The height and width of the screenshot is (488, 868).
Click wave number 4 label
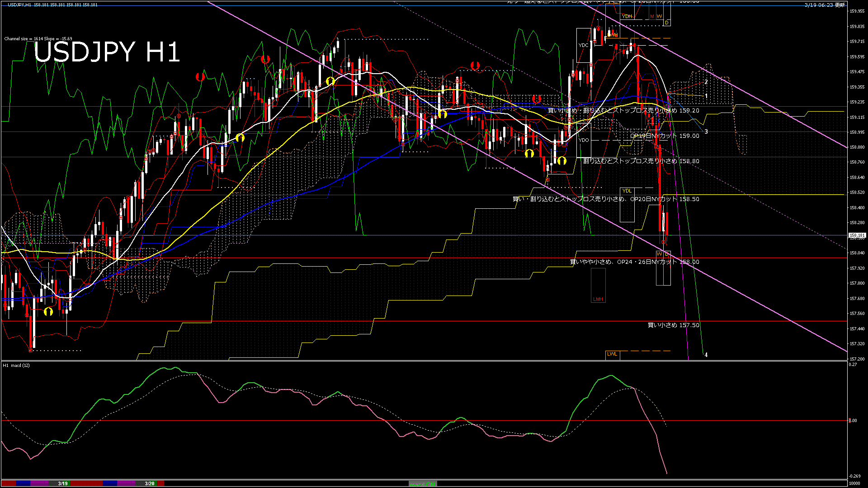(x=706, y=355)
